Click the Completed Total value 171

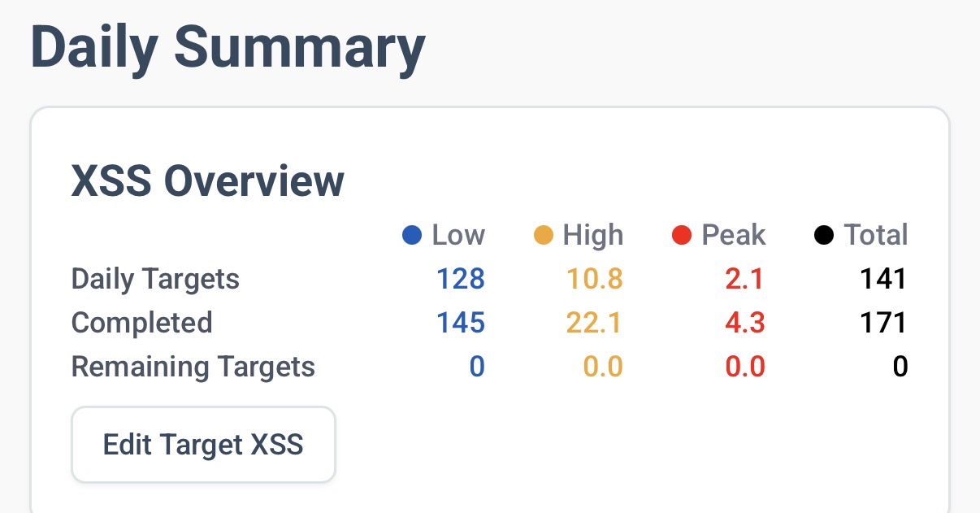[x=882, y=323]
